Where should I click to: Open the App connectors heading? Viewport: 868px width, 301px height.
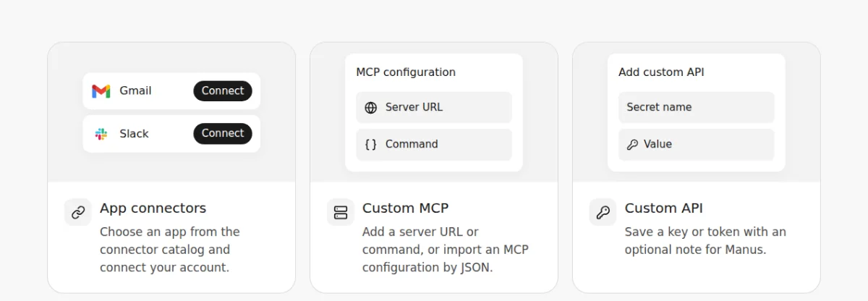[x=153, y=208]
